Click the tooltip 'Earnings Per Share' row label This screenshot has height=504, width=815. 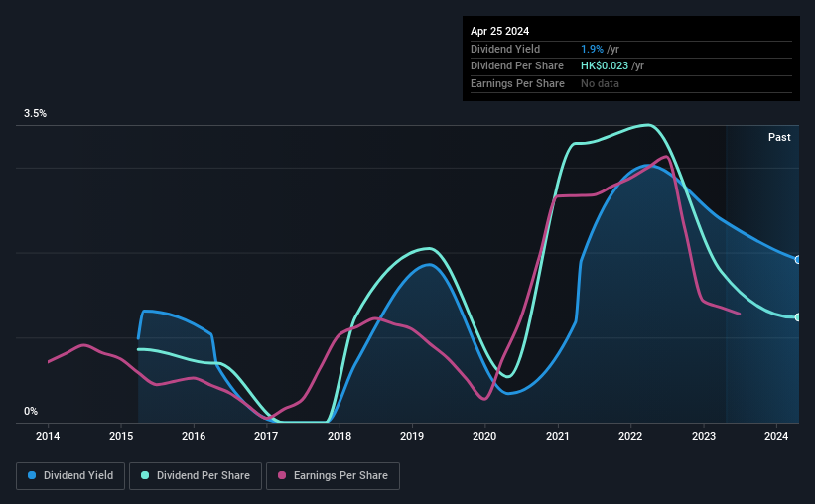[x=518, y=83]
